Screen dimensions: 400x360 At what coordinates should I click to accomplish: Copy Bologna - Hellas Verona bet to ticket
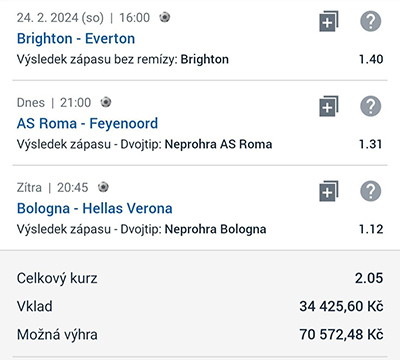pyautogui.click(x=329, y=191)
